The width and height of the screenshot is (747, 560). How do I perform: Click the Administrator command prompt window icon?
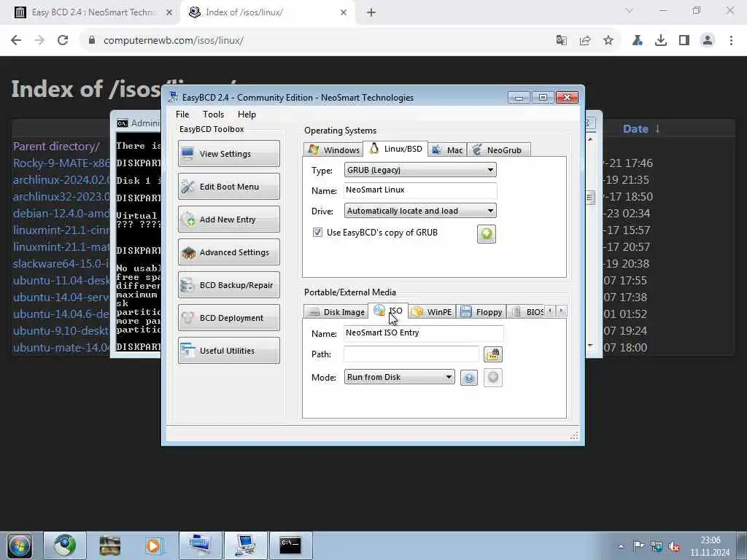coord(123,123)
